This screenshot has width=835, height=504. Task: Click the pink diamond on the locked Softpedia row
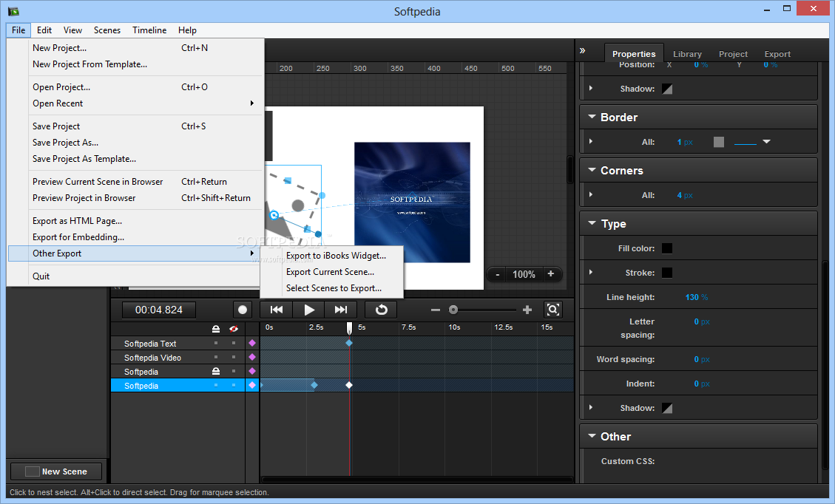coord(252,371)
